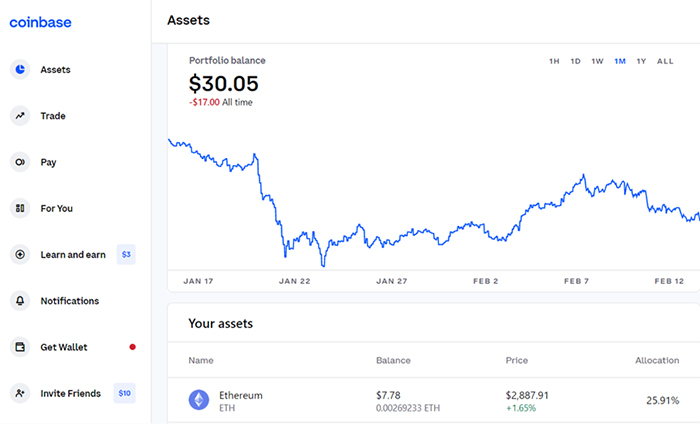The width and height of the screenshot is (700, 424).
Task: Switch chart to 1W range
Action: pos(597,61)
